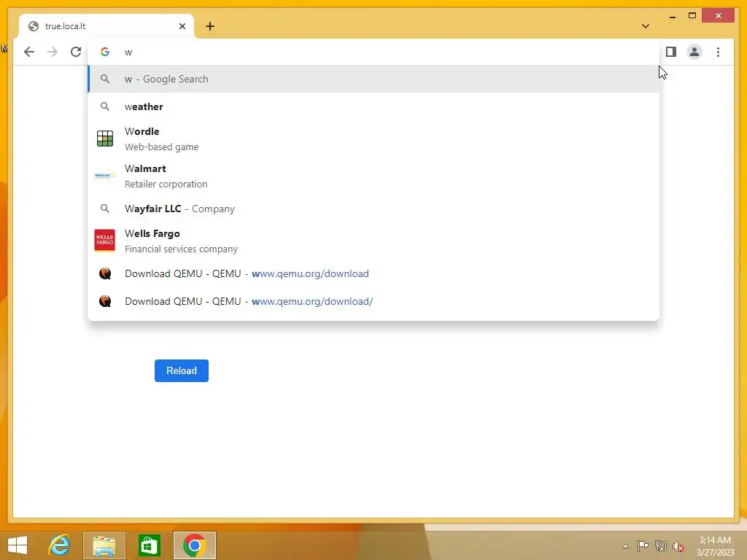Open a new tab with the plus icon
747x560 pixels.
[210, 26]
